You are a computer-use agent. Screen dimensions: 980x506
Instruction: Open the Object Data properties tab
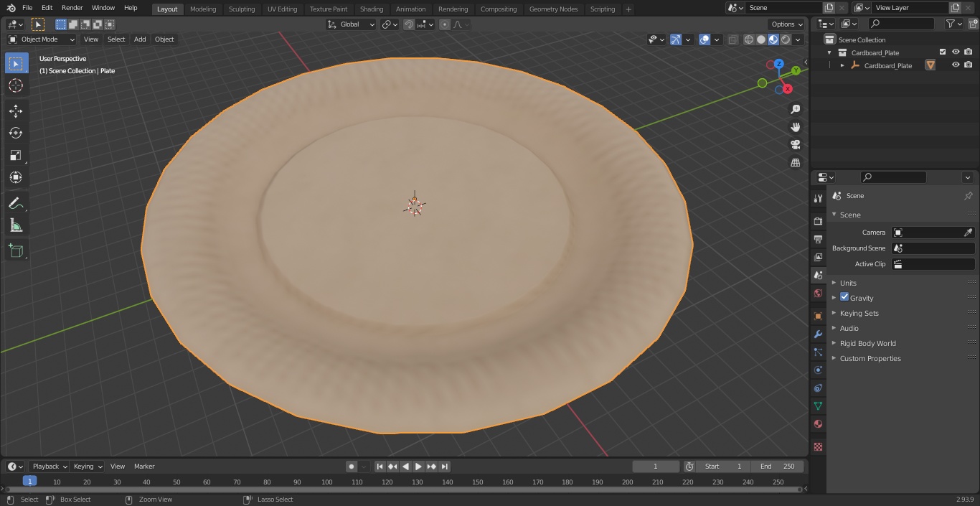[818, 406]
